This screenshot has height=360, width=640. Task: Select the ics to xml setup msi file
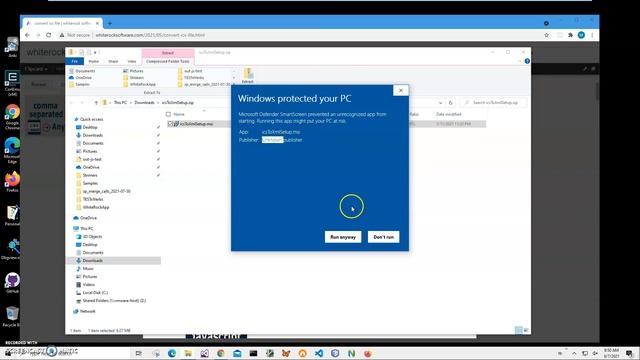point(196,124)
